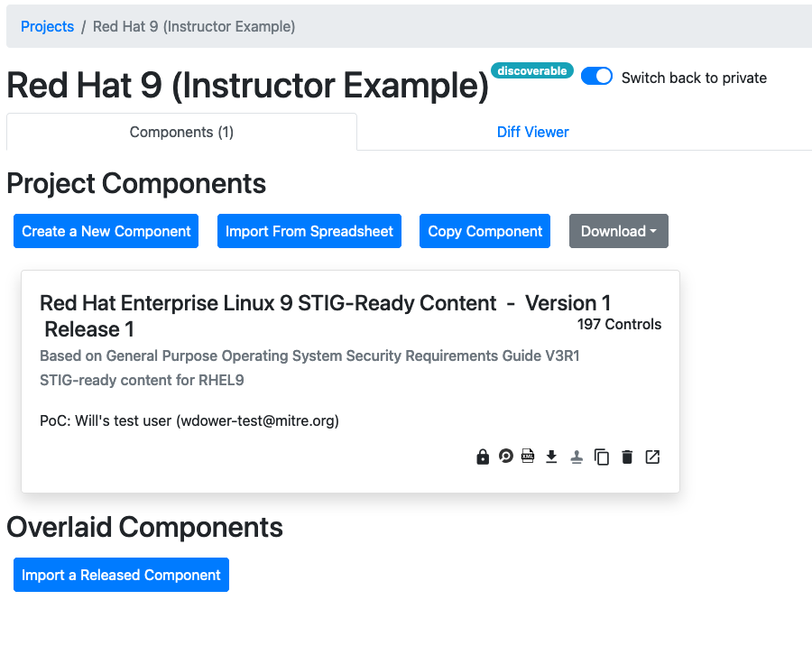The height and width of the screenshot is (646, 812).
Task: Click Import From Spreadsheet button
Action: [x=309, y=231]
